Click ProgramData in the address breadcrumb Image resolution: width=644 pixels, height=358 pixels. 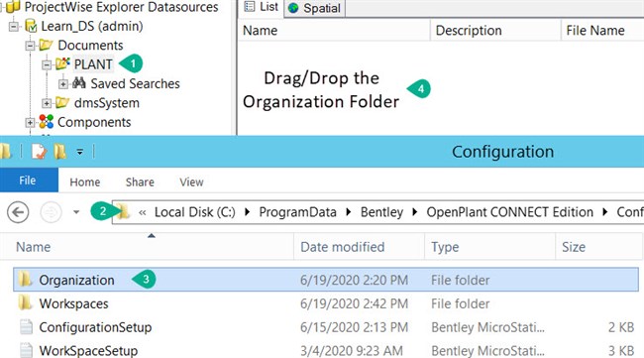click(298, 212)
